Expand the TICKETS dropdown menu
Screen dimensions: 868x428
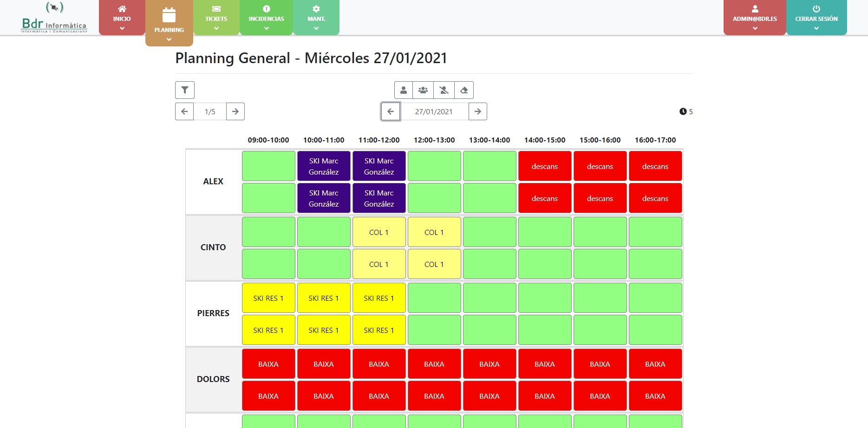(216, 18)
